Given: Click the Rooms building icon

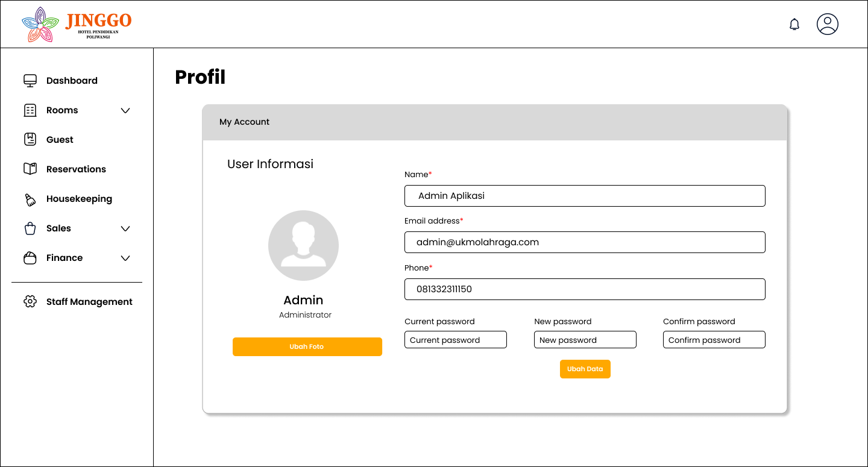Looking at the screenshot, I should pyautogui.click(x=30, y=110).
